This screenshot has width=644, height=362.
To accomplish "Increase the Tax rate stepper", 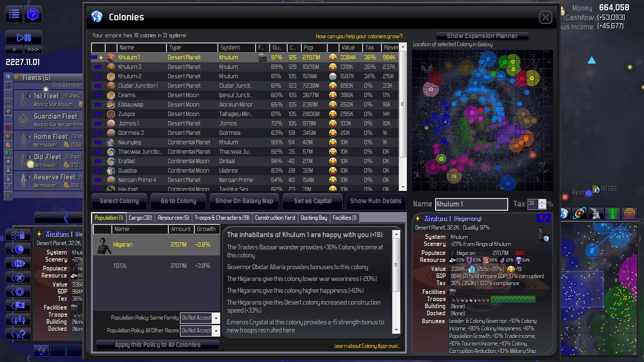I will pyautogui.click(x=542, y=202).
